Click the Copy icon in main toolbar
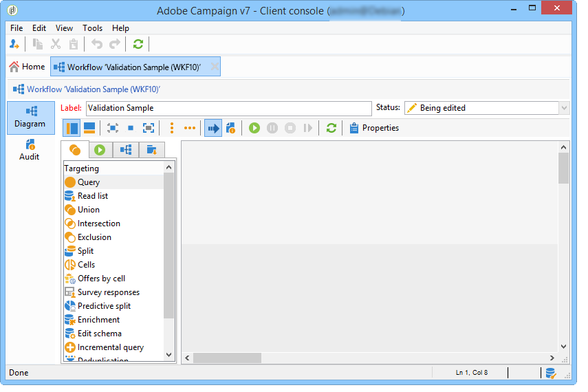This screenshot has height=392, width=588. click(38, 44)
